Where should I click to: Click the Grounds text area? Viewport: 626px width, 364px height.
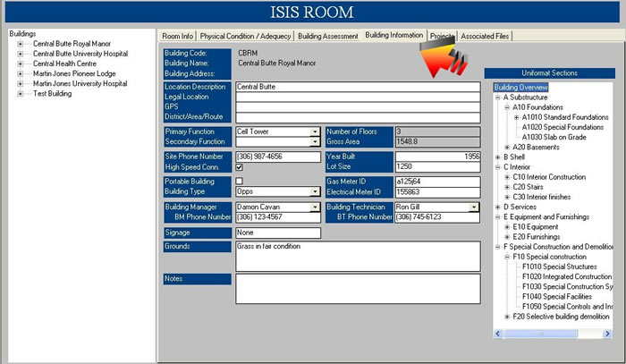click(x=358, y=257)
